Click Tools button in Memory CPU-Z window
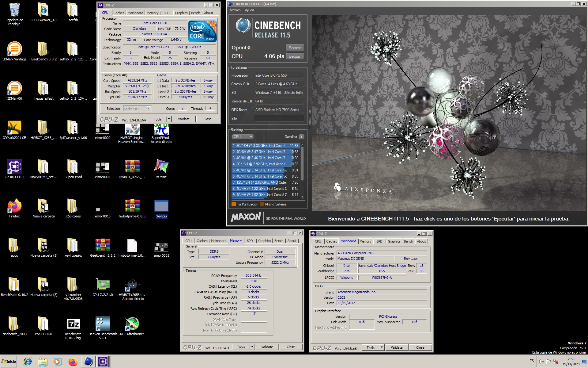 pos(241,347)
